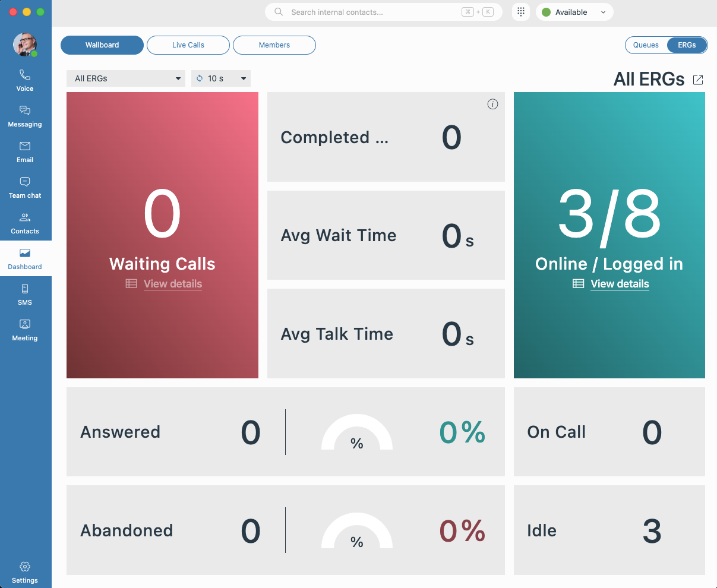Go to Email in the sidebar

[25, 152]
